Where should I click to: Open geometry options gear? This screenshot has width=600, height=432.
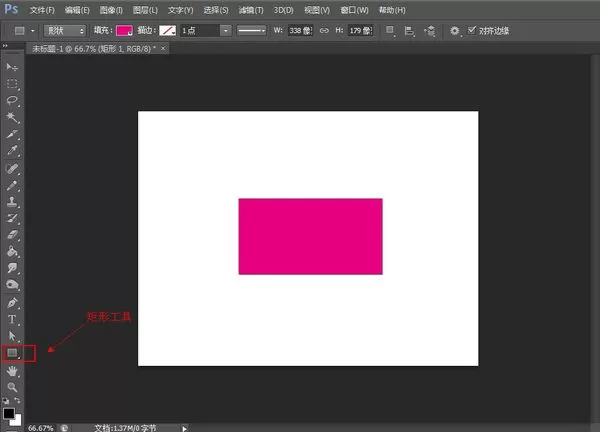(455, 31)
